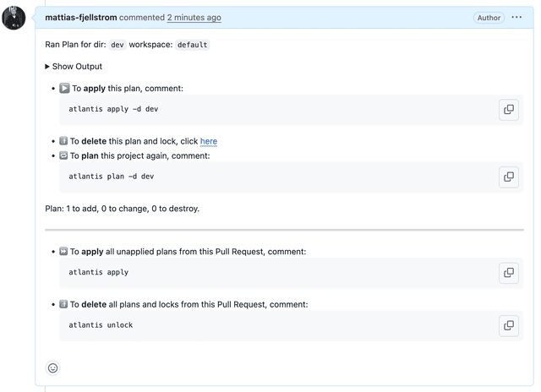This screenshot has width=541, height=392.
Task: Click the repeat icon beside 'To plan this project again'
Action: tap(63, 155)
